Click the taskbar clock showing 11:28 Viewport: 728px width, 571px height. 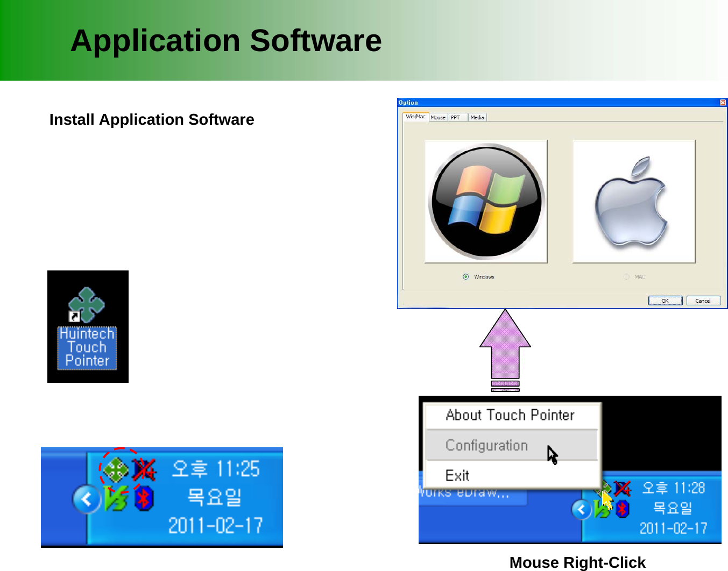674,488
